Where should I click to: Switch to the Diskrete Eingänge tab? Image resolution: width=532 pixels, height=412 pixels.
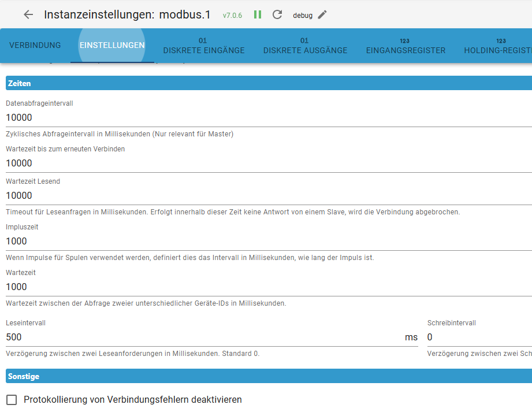pyautogui.click(x=204, y=46)
